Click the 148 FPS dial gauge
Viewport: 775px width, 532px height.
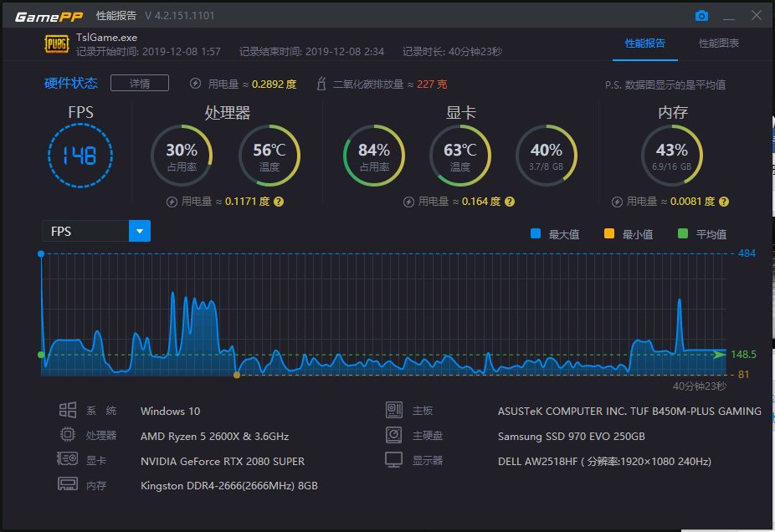tap(80, 155)
